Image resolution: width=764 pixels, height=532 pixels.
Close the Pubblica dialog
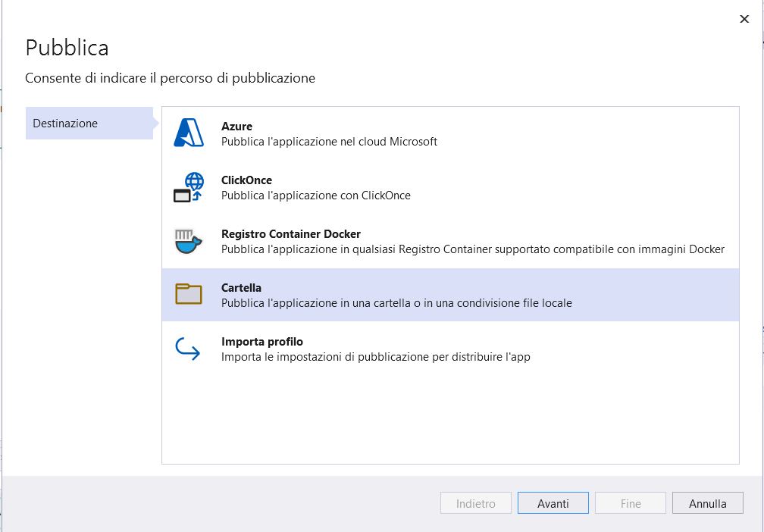(744, 19)
